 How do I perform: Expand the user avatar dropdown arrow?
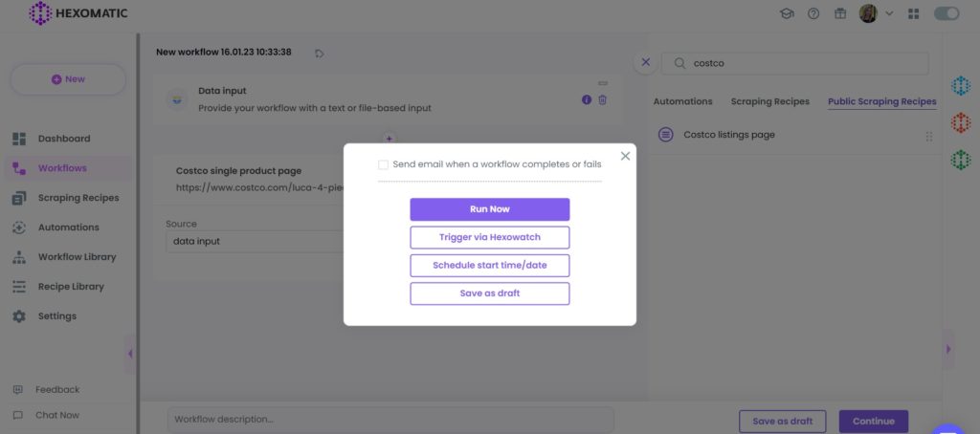(x=889, y=13)
